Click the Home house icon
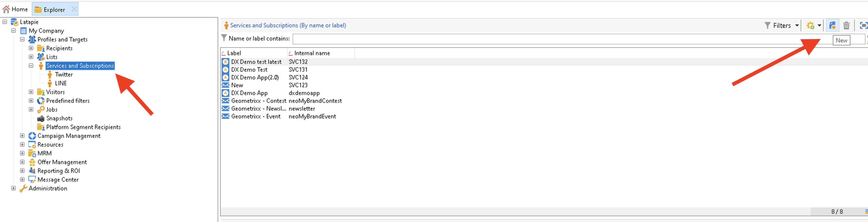Screen dimensions: 868x222 6,9
